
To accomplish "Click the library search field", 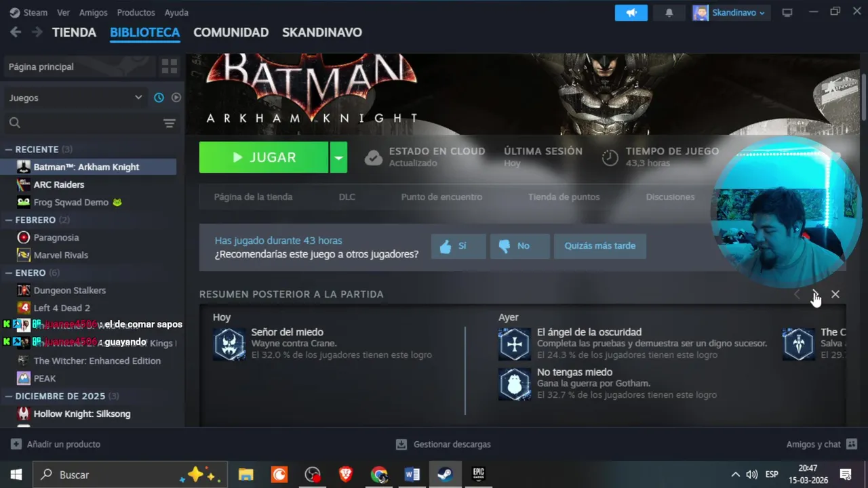I will [81, 123].
